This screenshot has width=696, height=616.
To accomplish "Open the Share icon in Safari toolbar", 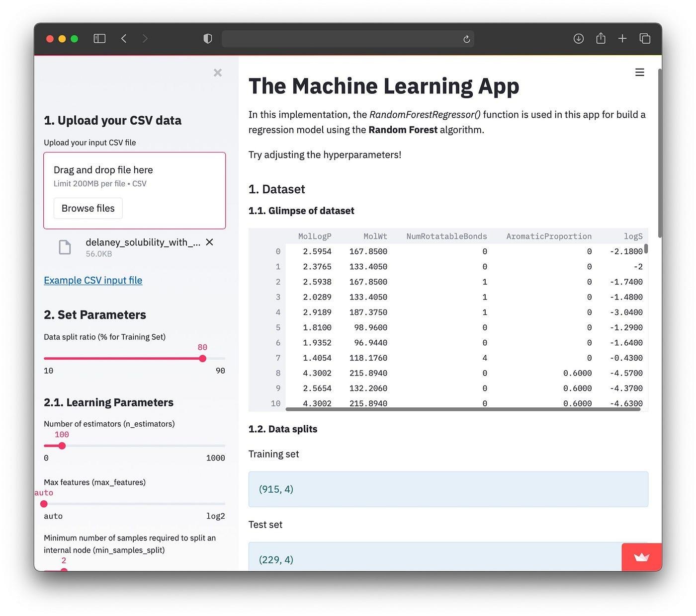I will pos(601,38).
